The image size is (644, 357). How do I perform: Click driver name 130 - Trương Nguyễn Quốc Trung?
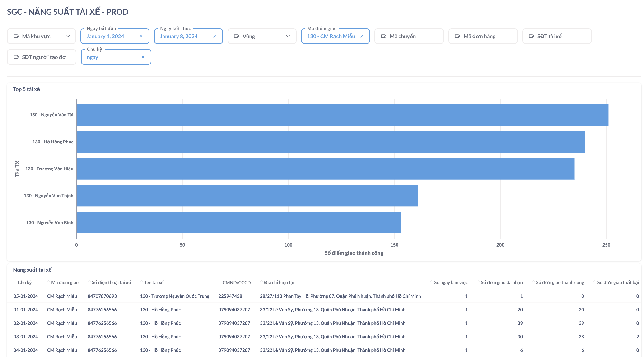point(175,296)
